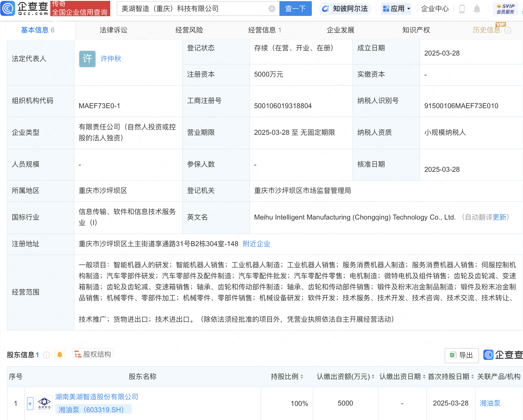The height and width of the screenshot is (420, 523).
Task: Click the 湘油泵（603319.SH）stock tag
Action: (93, 410)
